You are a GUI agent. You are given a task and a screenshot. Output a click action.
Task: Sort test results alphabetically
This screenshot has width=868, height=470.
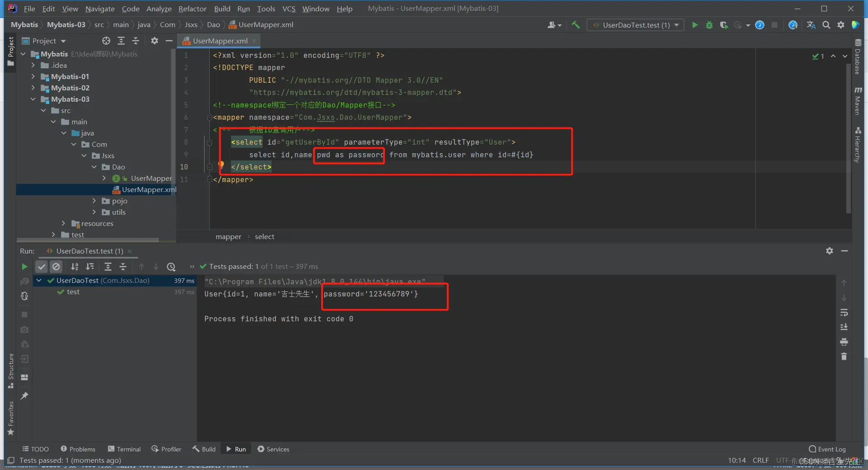tap(75, 267)
